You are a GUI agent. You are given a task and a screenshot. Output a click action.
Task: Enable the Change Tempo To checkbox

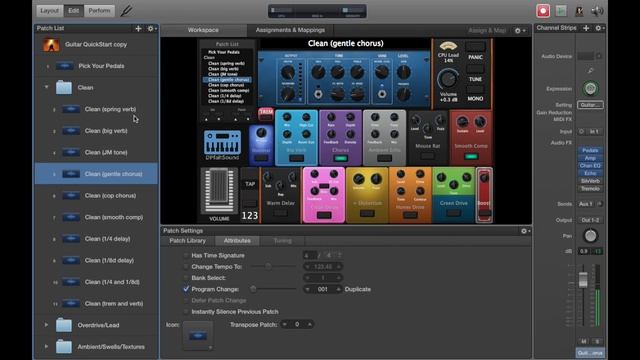186,267
